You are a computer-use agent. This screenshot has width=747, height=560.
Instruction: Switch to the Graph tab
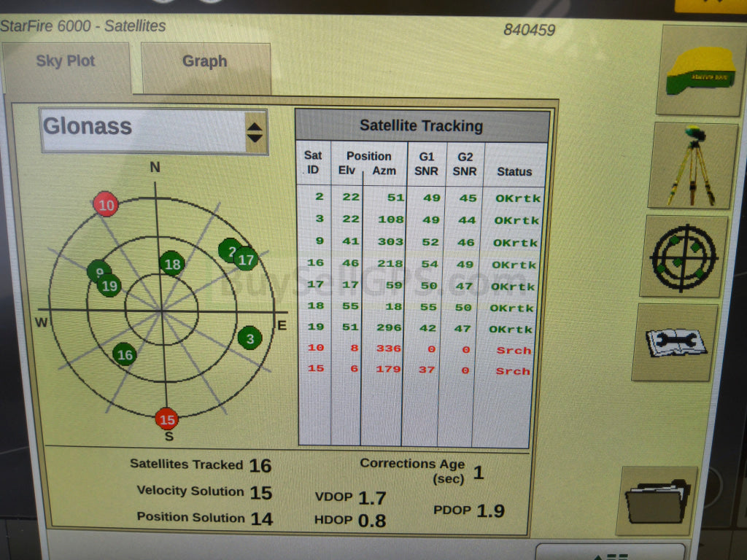pos(205,63)
